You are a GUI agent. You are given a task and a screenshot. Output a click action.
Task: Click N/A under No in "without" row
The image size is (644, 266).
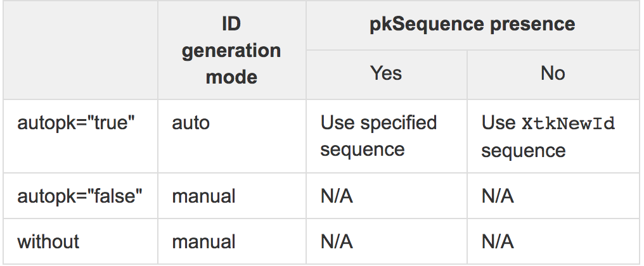(x=498, y=241)
